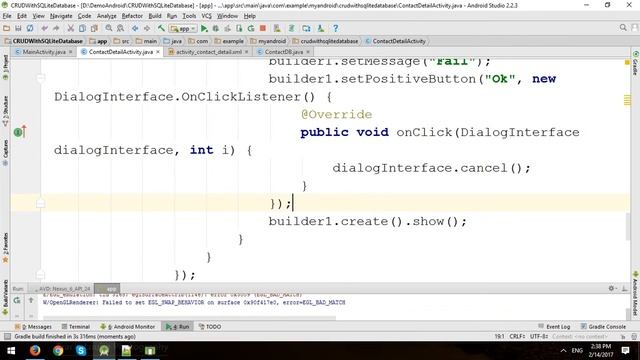Image resolution: width=640 pixels, height=360 pixels.
Task: Open the Tools menu
Action: coord(189,16)
